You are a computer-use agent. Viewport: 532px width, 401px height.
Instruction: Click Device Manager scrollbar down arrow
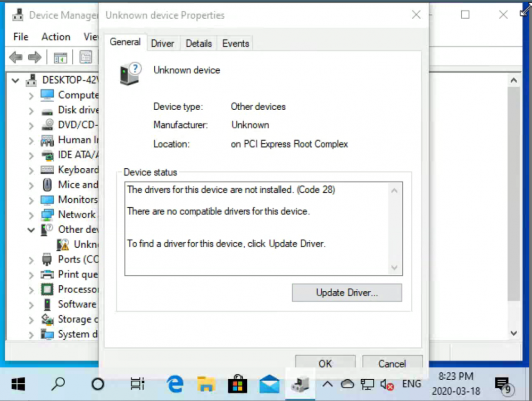(x=514, y=333)
